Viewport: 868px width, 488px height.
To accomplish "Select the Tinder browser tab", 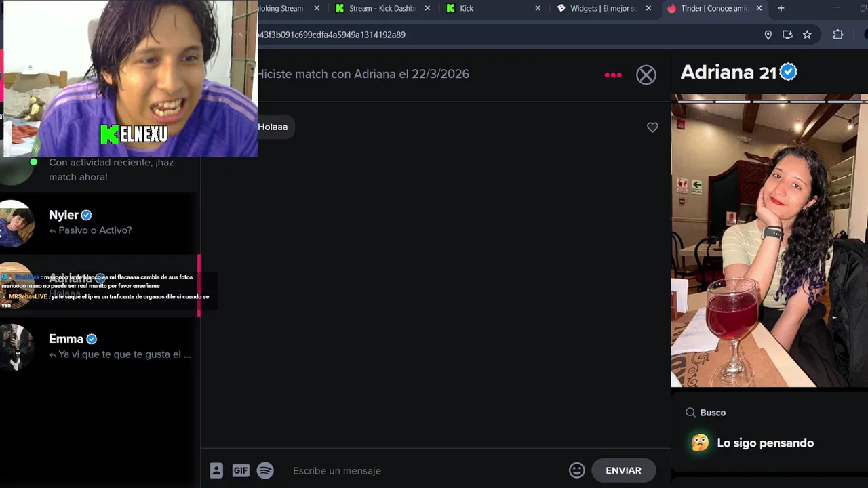I will [x=713, y=8].
